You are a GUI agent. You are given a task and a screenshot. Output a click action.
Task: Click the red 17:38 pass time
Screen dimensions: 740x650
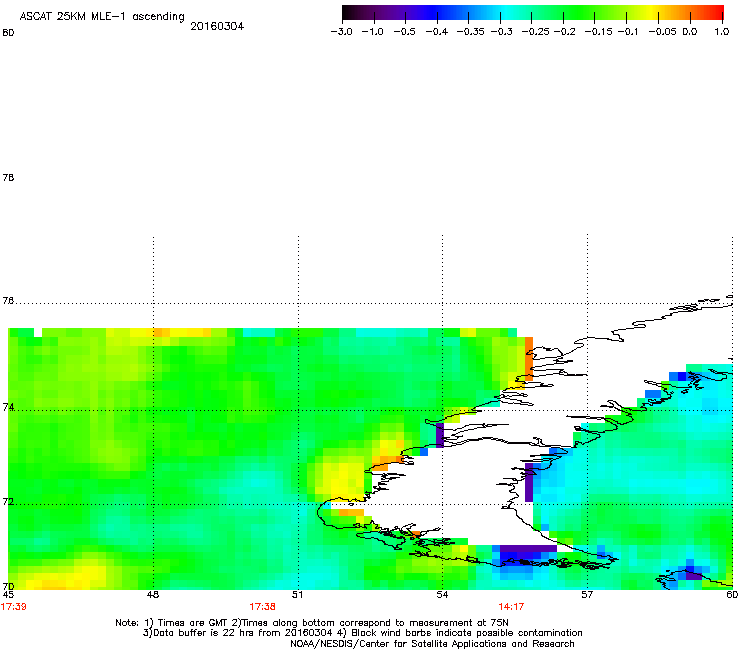[262, 607]
